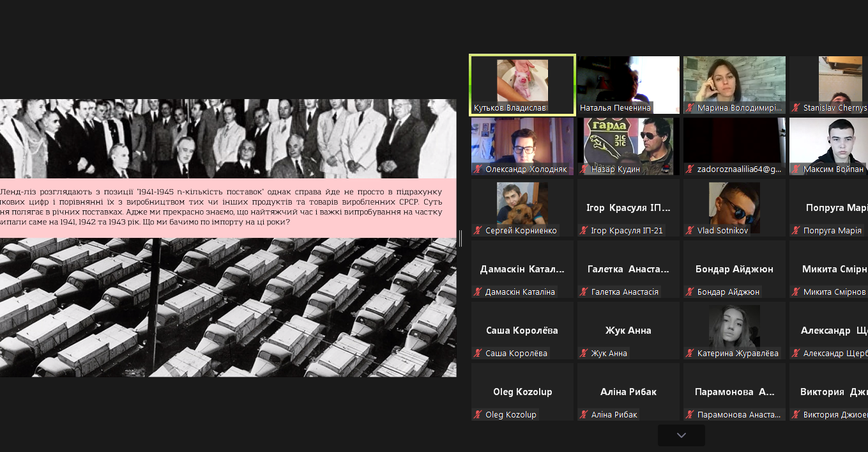Click muted mic icon for zadoroznaalilia64
The image size is (868, 452).
tap(690, 169)
